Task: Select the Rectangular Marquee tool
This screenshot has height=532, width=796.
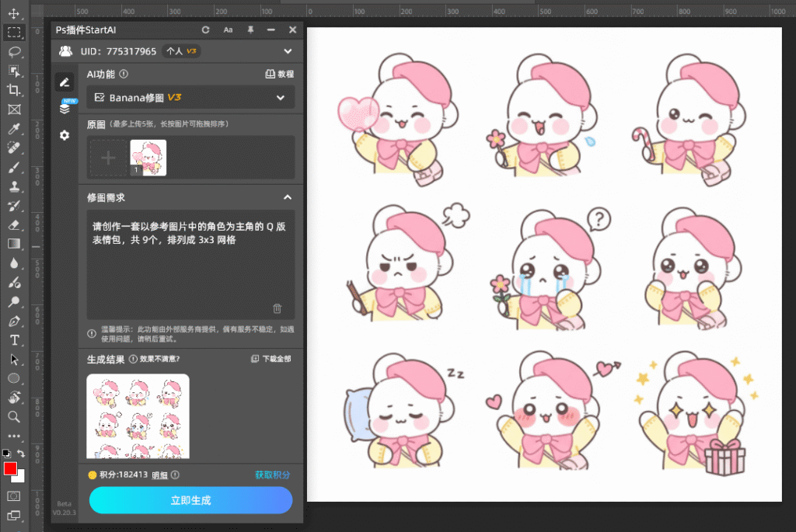Action: tap(12, 32)
